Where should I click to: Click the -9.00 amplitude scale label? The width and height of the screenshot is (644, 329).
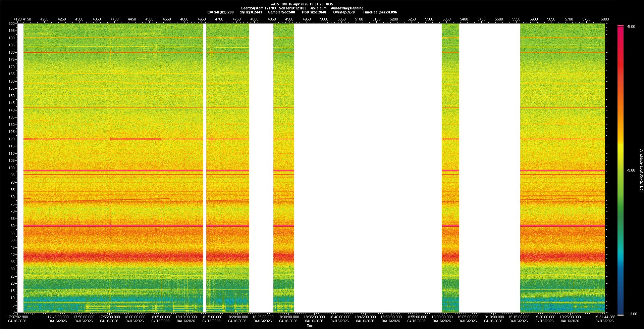(631, 170)
